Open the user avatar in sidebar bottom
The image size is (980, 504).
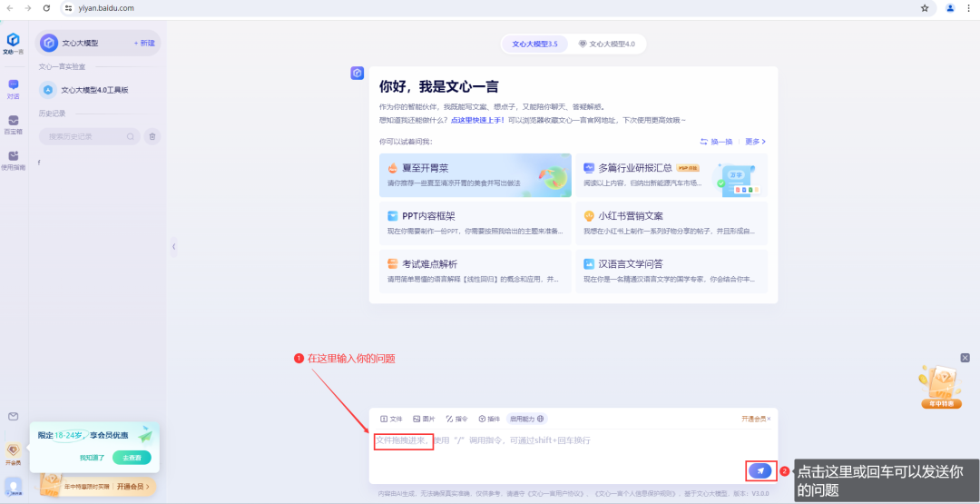[x=13, y=487]
